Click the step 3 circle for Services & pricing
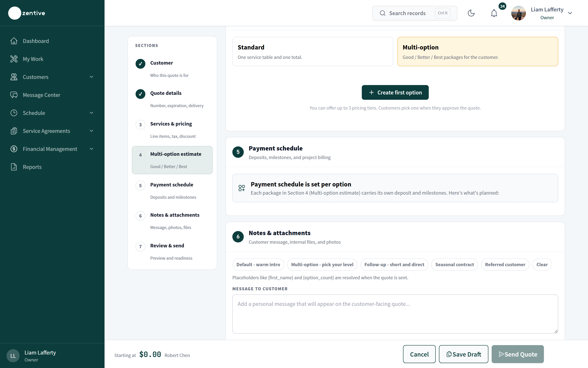 pyautogui.click(x=140, y=125)
